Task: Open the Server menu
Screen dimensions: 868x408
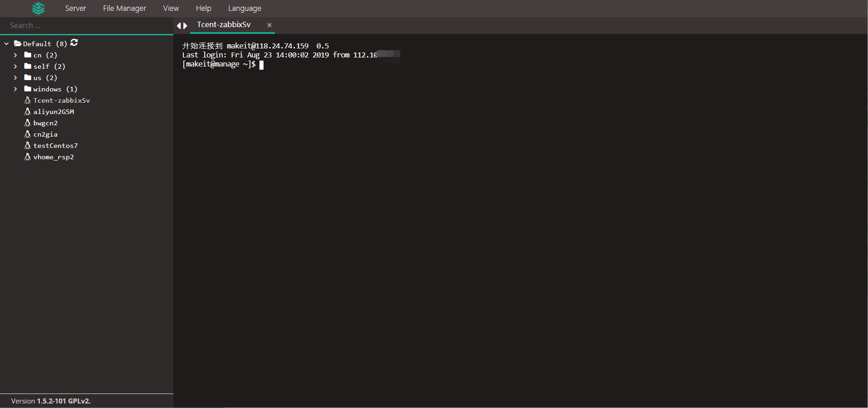Action: click(75, 8)
